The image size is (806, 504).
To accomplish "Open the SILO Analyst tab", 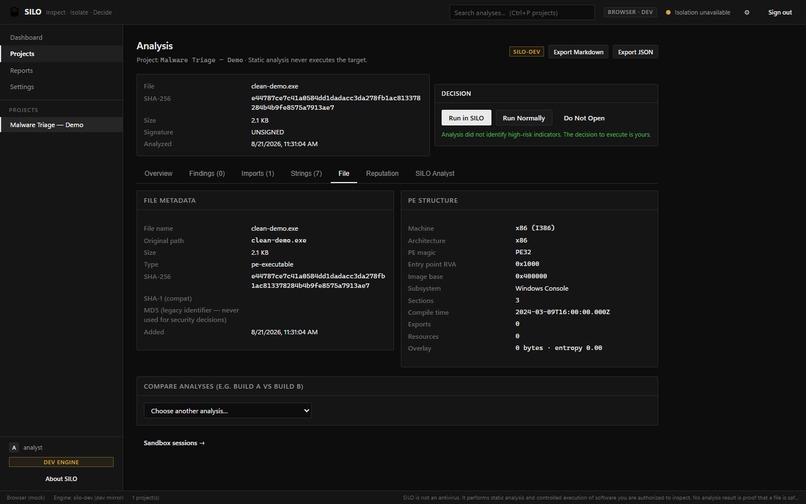I will click(435, 173).
